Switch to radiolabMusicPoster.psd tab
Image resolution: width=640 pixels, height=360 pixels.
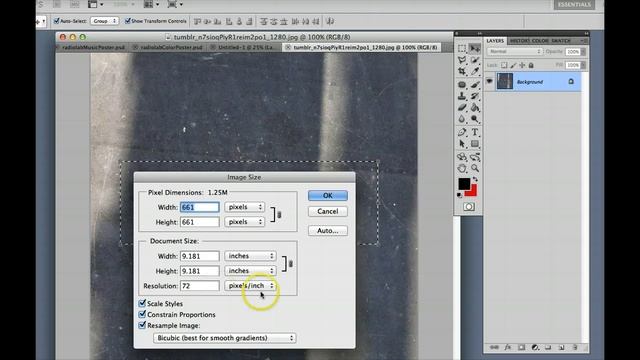point(93,47)
